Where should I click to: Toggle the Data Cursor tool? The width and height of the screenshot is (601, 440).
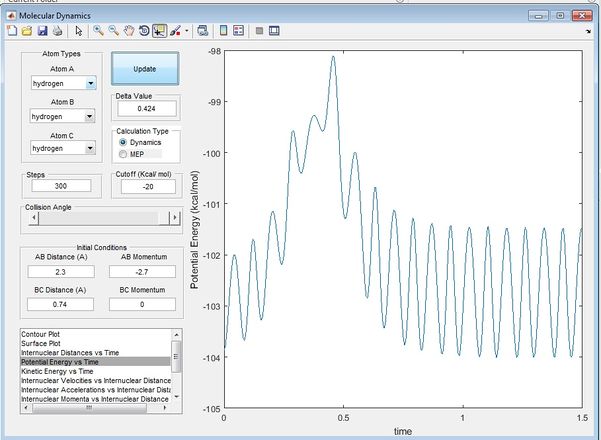point(159,31)
